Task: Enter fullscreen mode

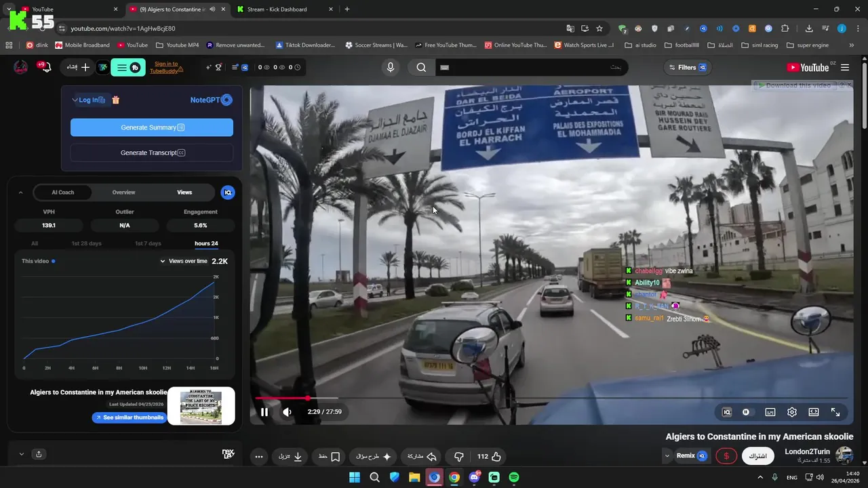Action: 835,412
